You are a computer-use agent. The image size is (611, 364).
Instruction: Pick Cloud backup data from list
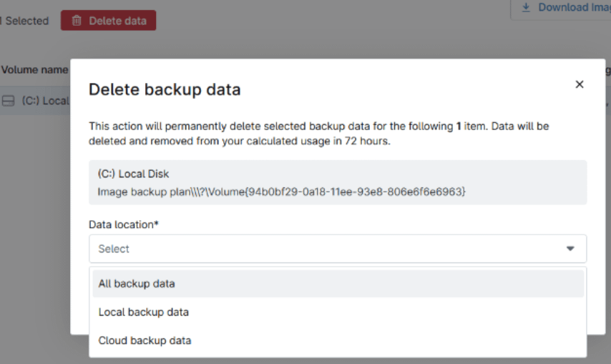[x=145, y=340]
